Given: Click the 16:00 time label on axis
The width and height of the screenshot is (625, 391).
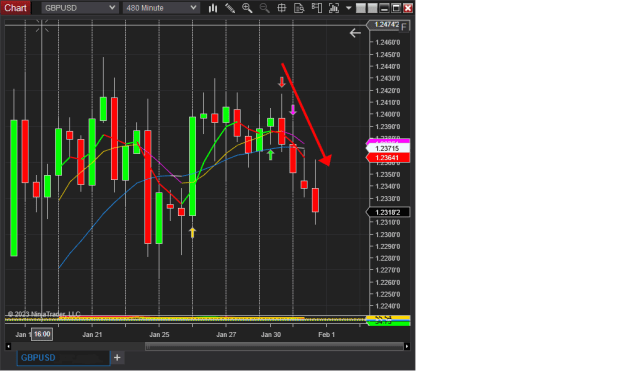Looking at the screenshot, I should [x=42, y=334].
